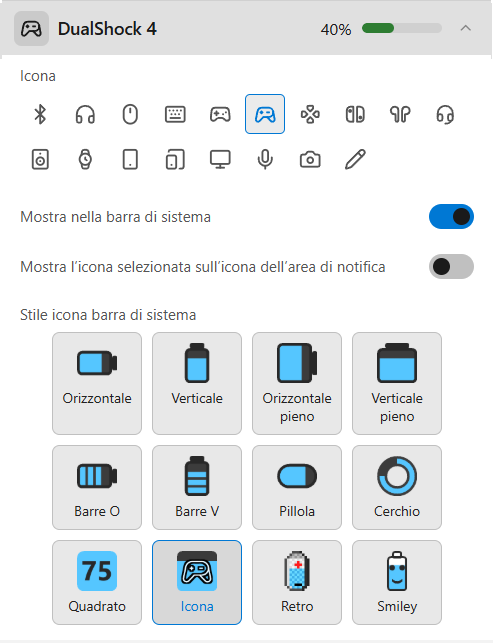Select the Quadrato 75 style
The image size is (493, 643).
point(97,582)
